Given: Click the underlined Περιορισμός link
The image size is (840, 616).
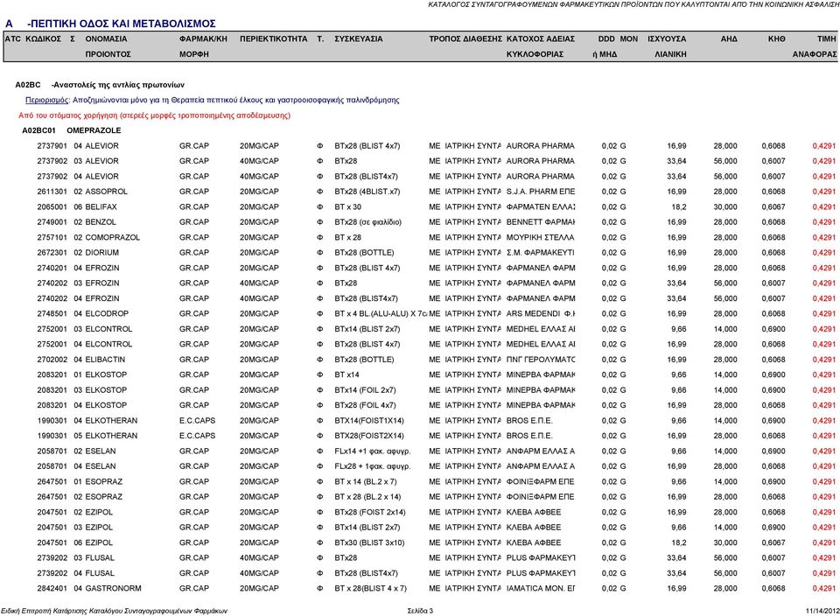Looking at the screenshot, I should pos(47,100).
